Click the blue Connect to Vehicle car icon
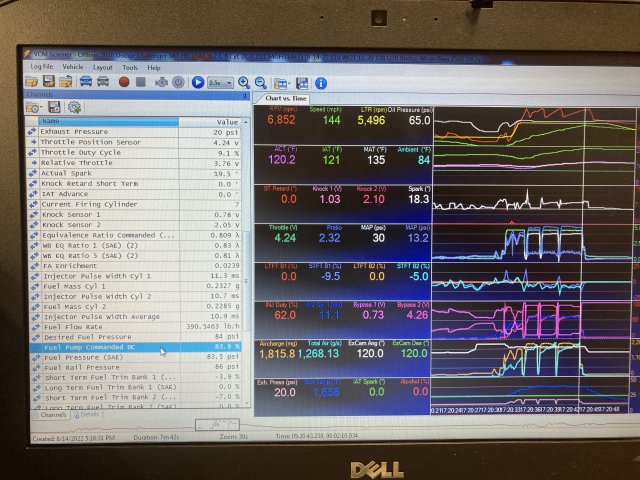The image size is (640, 480). click(x=86, y=81)
